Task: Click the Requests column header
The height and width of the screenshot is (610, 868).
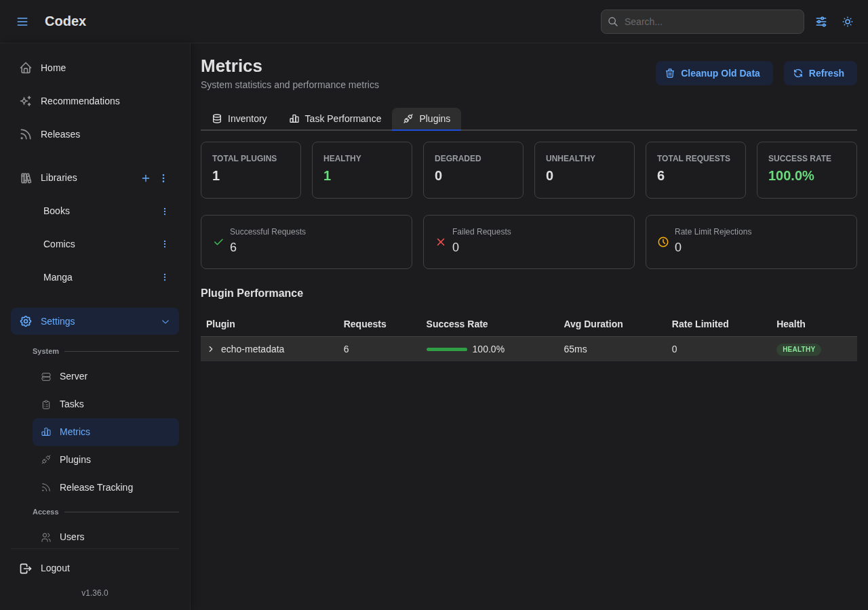Action: (x=365, y=324)
